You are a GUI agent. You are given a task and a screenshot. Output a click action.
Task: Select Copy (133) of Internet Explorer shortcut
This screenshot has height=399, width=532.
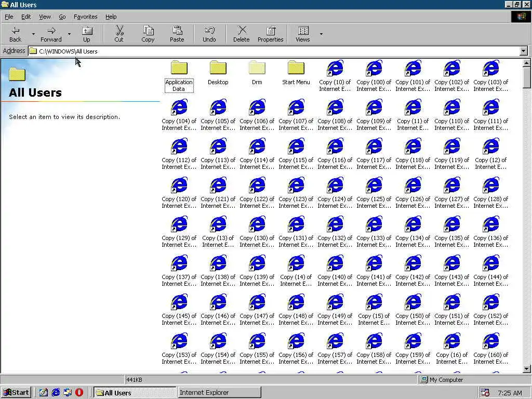click(x=374, y=232)
